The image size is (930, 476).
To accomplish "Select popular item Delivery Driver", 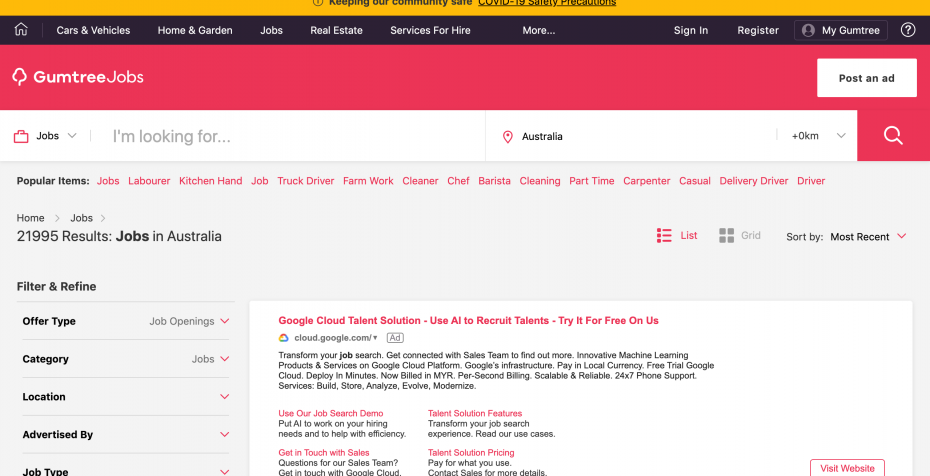I will [754, 181].
